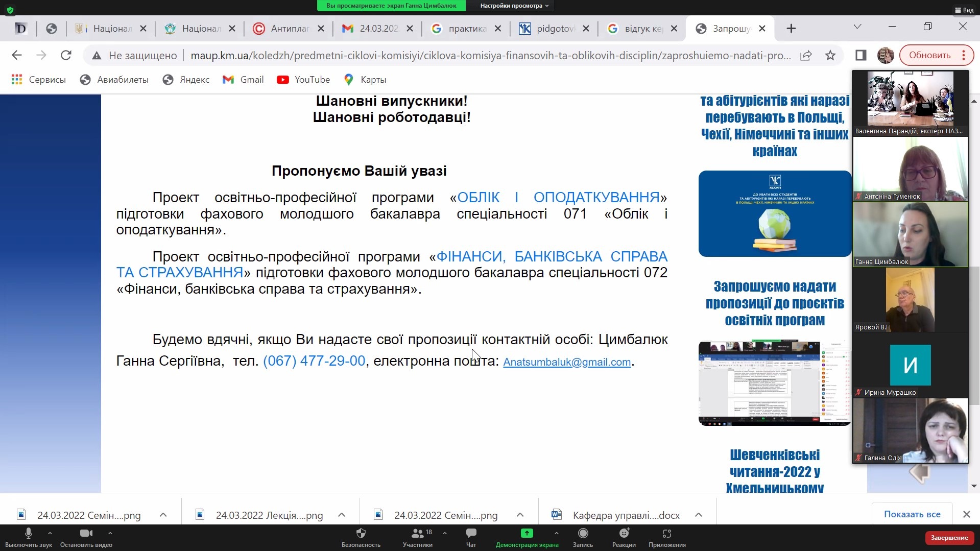Switch to the Gmail 24.03.202 tab

pyautogui.click(x=377, y=29)
